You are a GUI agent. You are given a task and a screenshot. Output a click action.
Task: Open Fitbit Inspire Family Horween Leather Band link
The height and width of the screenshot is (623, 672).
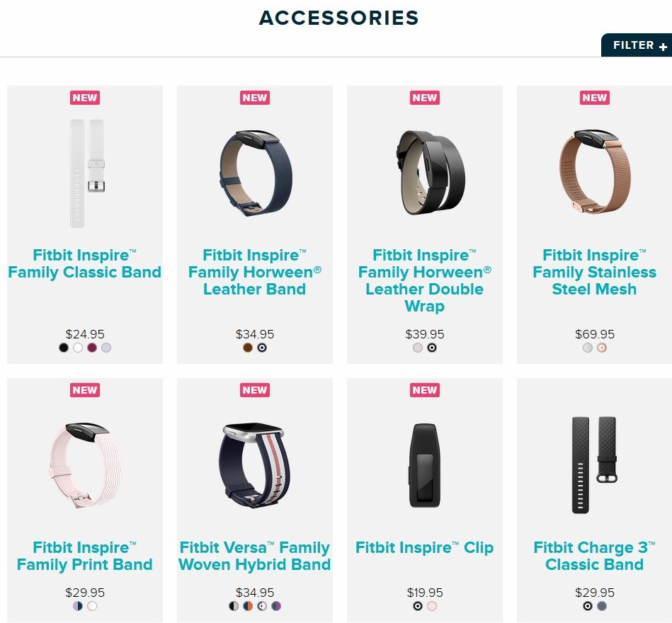pos(255,272)
